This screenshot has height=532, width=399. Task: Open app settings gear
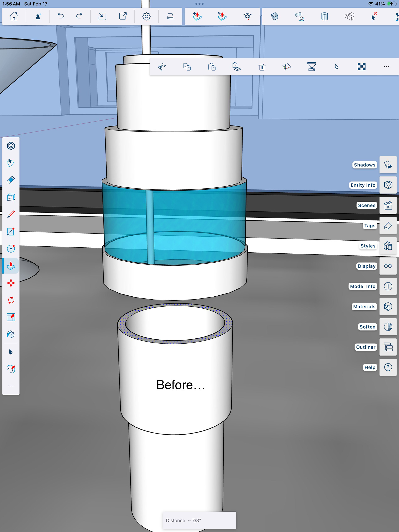(x=146, y=16)
